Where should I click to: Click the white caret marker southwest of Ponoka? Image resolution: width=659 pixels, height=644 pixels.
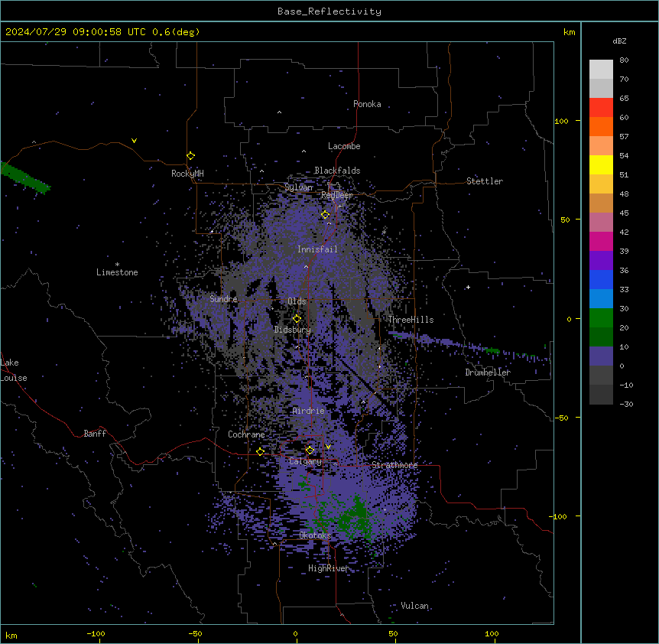[x=279, y=112]
